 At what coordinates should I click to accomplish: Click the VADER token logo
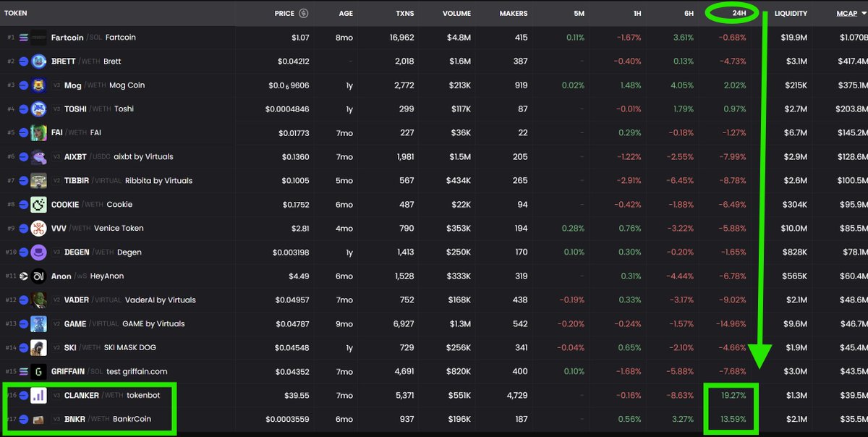coord(39,300)
